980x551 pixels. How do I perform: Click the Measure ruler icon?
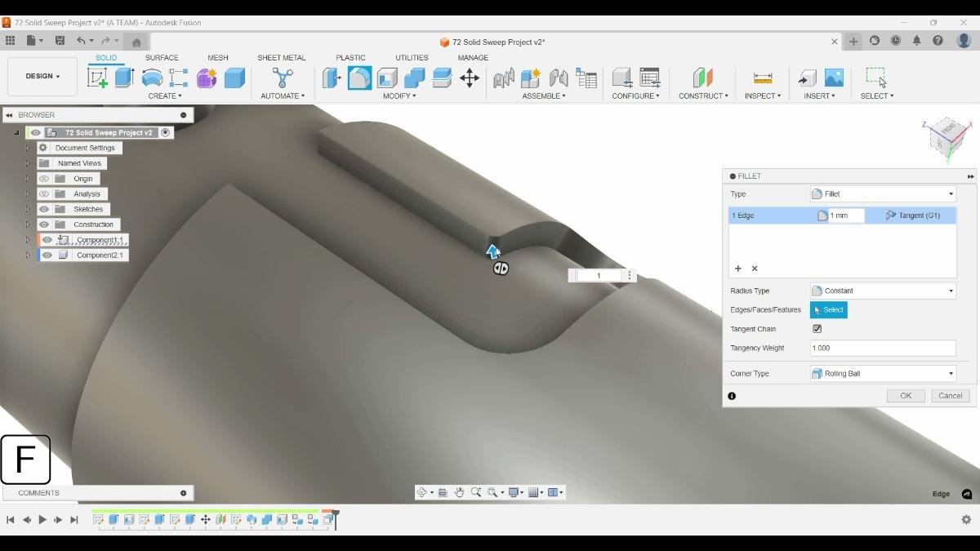tap(763, 78)
